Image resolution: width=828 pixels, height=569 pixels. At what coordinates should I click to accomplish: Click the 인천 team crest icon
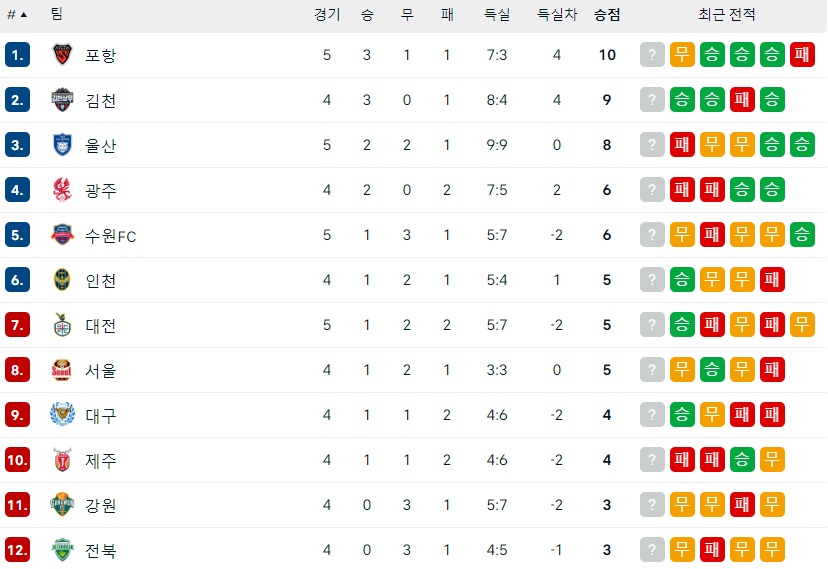63,280
